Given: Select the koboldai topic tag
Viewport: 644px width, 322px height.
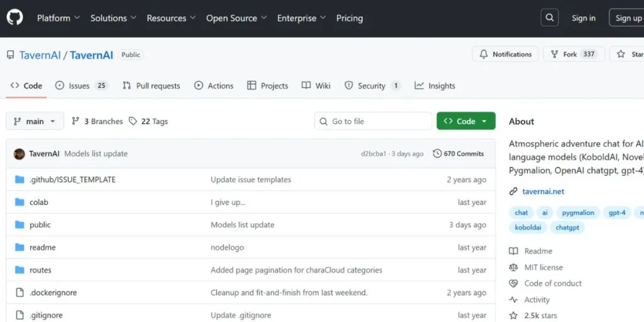Looking at the screenshot, I should 528,227.
